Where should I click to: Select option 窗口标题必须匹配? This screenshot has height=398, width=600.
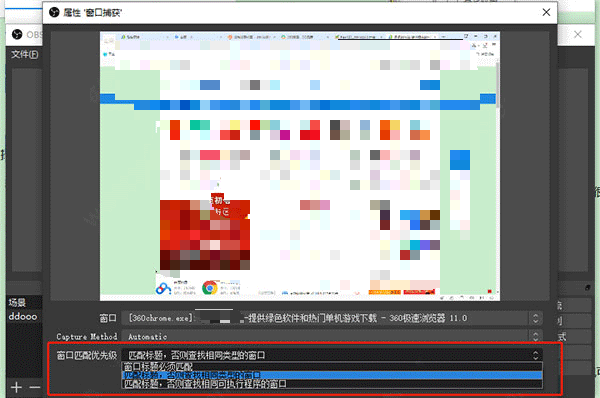[x=331, y=367]
